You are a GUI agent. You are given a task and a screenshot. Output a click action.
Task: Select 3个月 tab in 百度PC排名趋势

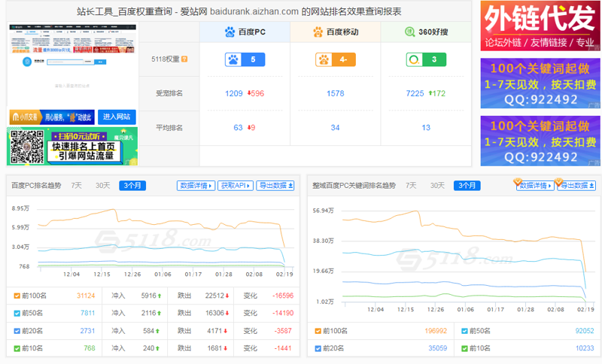[x=132, y=186]
